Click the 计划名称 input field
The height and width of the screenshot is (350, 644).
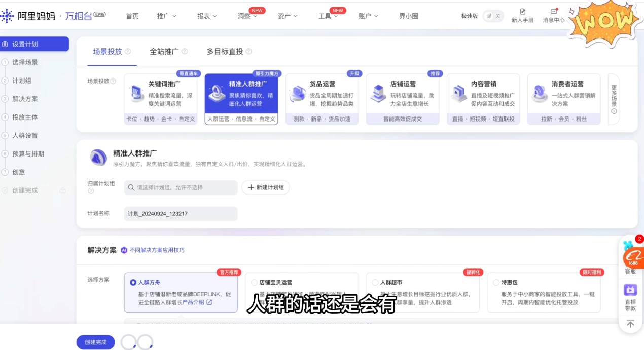tap(181, 213)
